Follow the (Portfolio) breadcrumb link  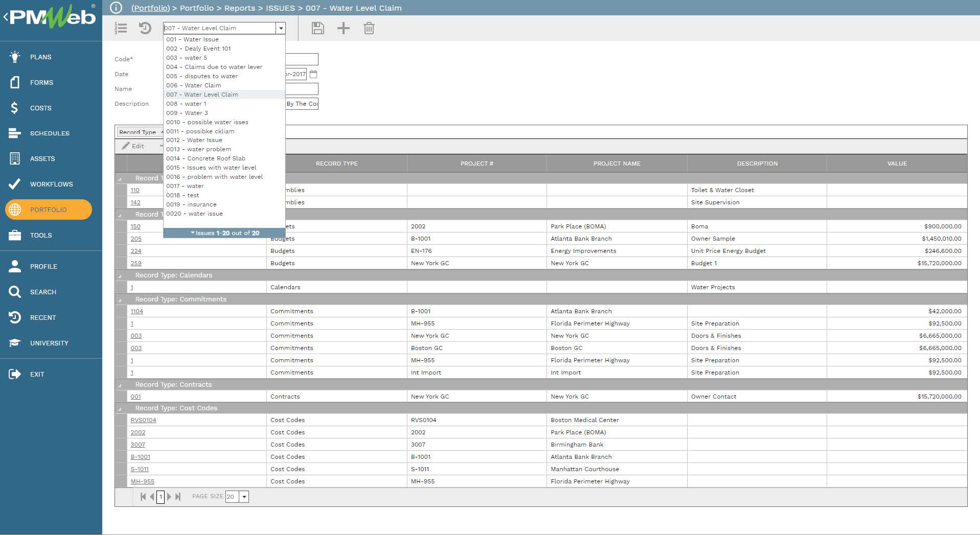click(150, 8)
